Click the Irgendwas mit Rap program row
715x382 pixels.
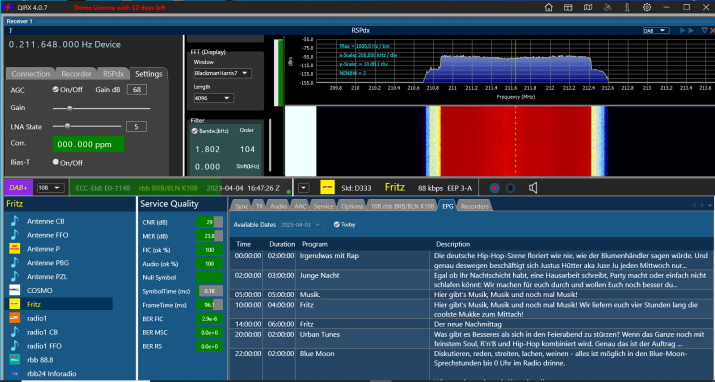pos(470,260)
